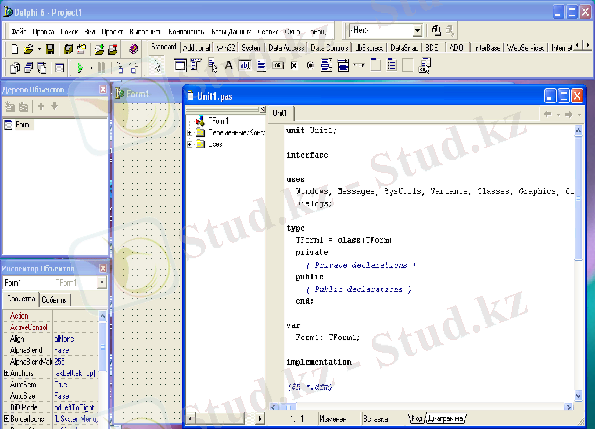Click the Align property value alNone
Image resolution: width=595 pixels, height=429 pixels.
(75, 339)
